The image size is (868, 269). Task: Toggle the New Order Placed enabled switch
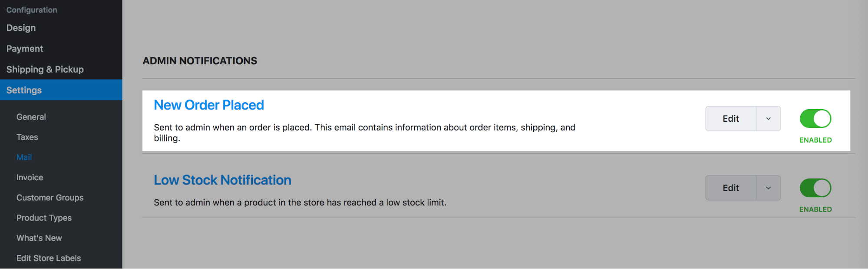point(815,119)
